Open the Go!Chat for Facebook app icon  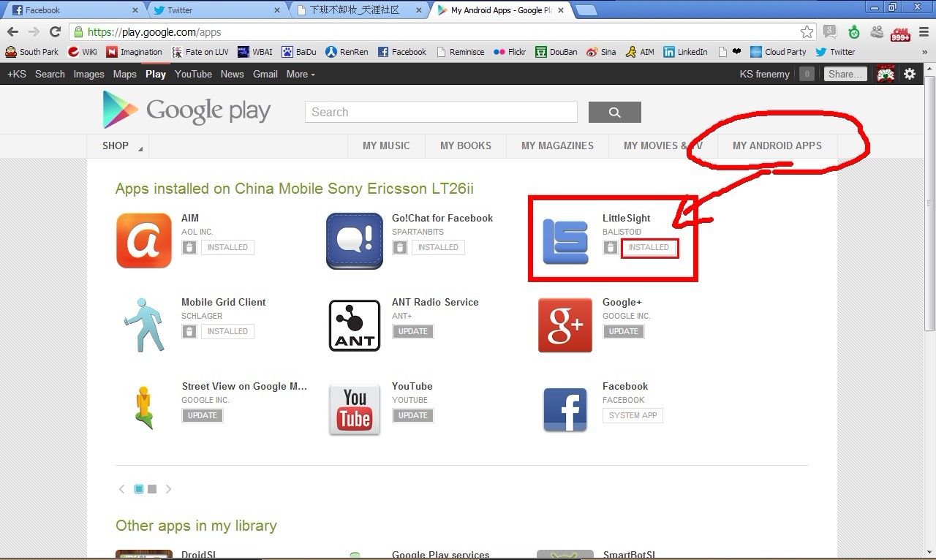click(355, 241)
